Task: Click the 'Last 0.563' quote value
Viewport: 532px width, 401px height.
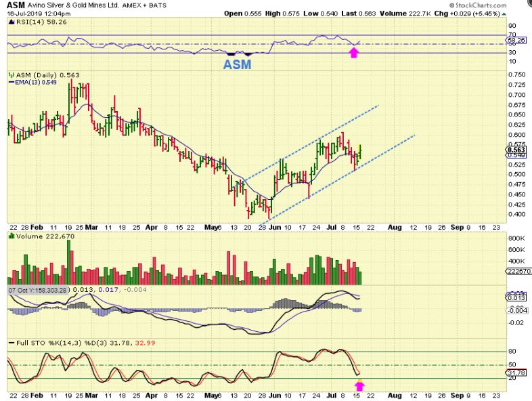Action: (x=359, y=14)
